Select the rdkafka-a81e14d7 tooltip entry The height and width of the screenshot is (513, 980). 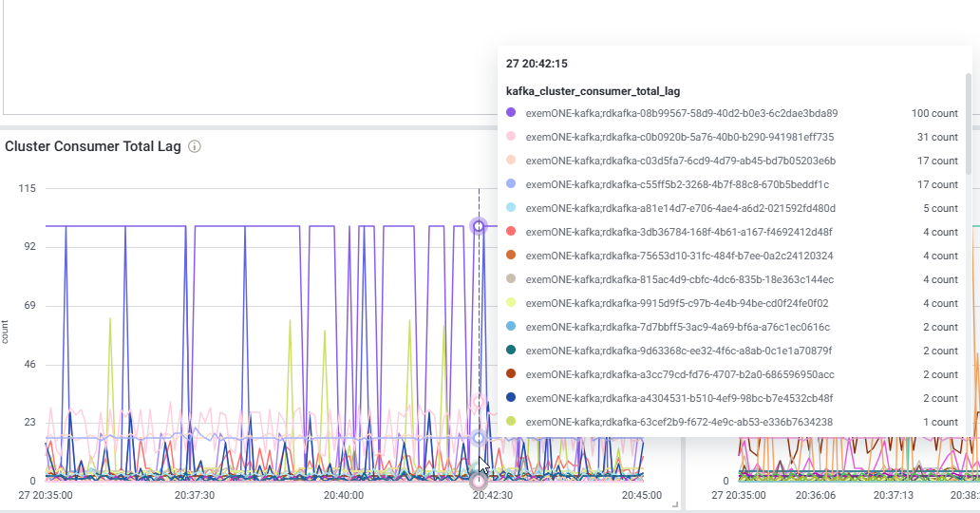[x=680, y=208]
